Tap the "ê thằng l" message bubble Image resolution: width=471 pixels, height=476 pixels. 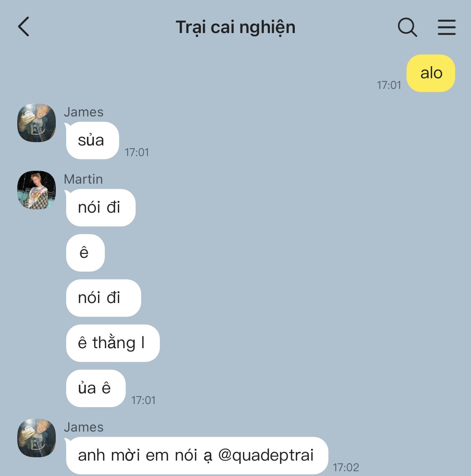click(113, 343)
